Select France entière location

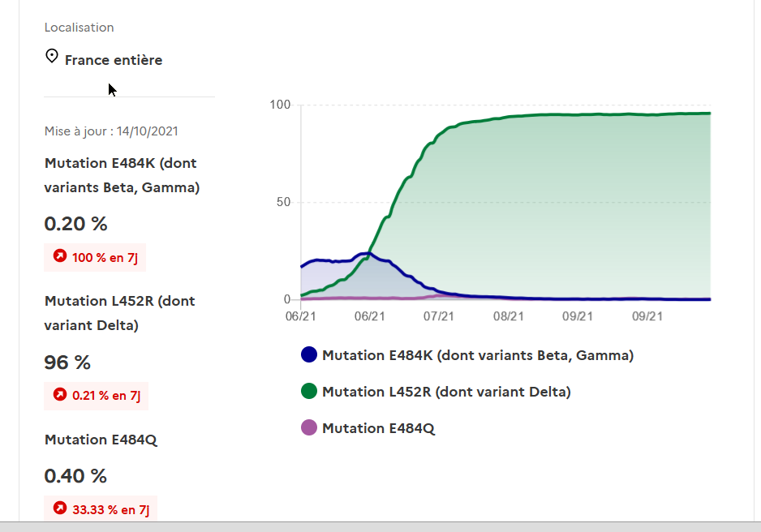(114, 60)
